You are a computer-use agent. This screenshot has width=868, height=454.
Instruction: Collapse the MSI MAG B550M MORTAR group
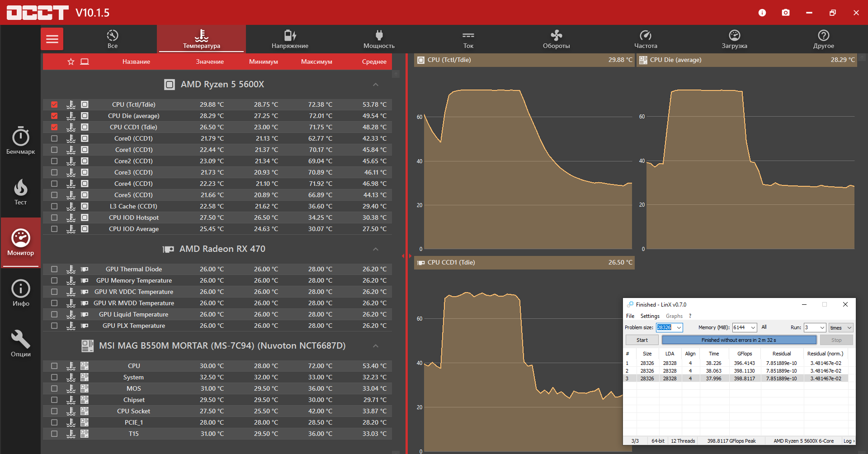coord(375,346)
